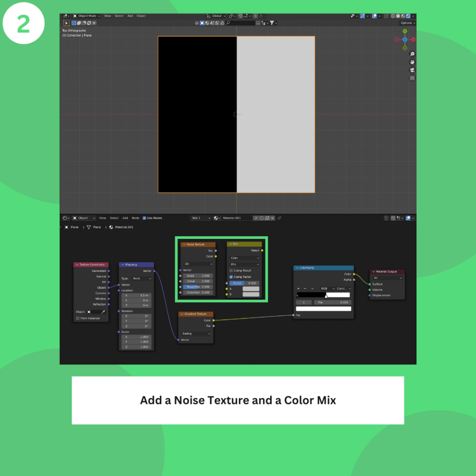This screenshot has height=476, width=476.
Task: Click the Mix node's A color swatch
Action: [x=251, y=289]
